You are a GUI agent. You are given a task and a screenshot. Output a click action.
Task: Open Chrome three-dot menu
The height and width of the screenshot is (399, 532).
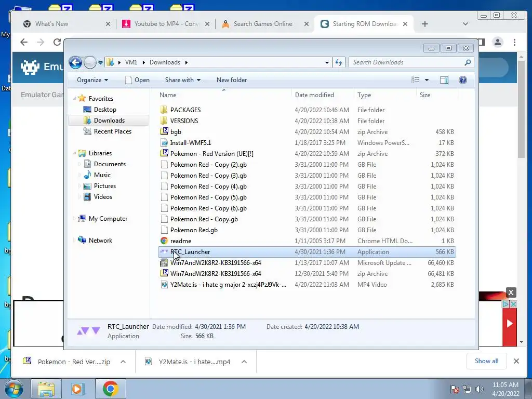[x=515, y=42]
